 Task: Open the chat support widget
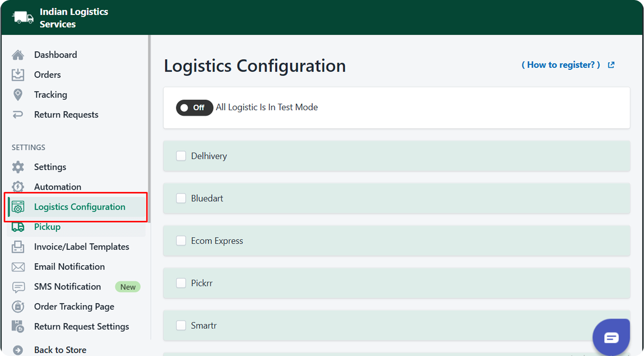(x=611, y=338)
